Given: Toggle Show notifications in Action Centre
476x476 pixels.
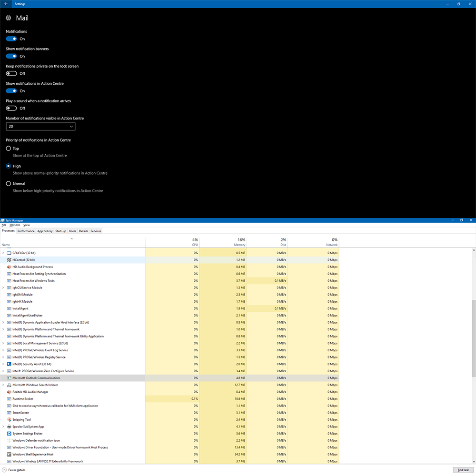Looking at the screenshot, I should [x=11, y=91].
